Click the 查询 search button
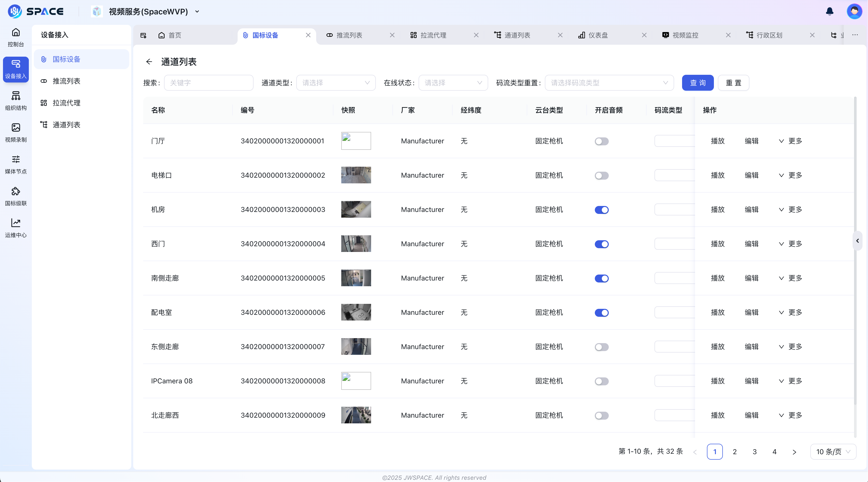 click(697, 82)
